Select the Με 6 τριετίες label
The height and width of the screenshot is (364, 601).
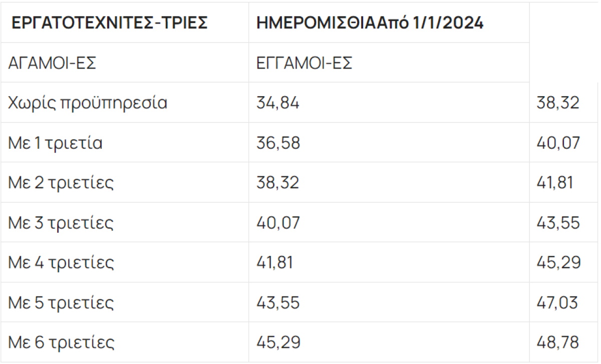pyautogui.click(x=61, y=342)
